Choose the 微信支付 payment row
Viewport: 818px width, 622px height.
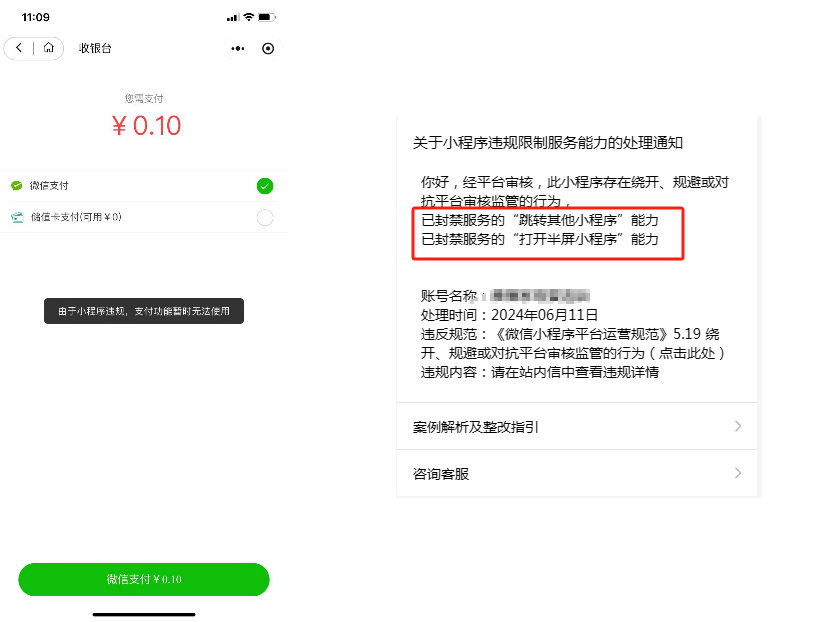tap(143, 186)
